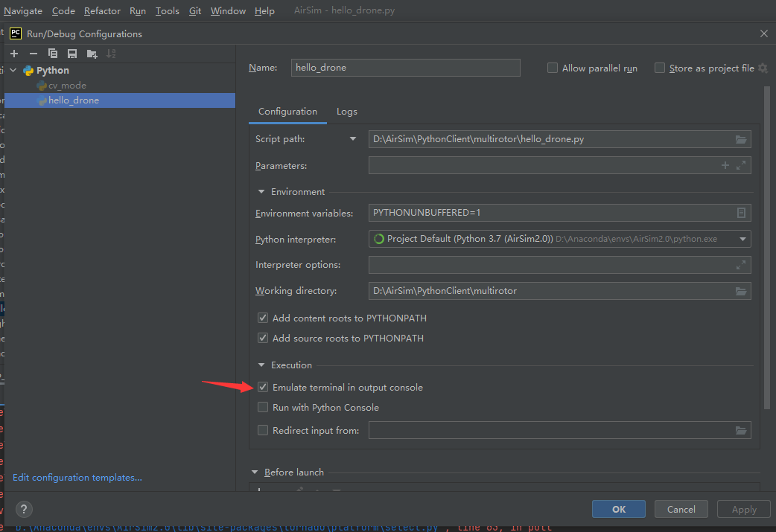Image resolution: width=776 pixels, height=532 pixels.
Task: Open the Python interpreter dropdown
Action: click(x=742, y=240)
